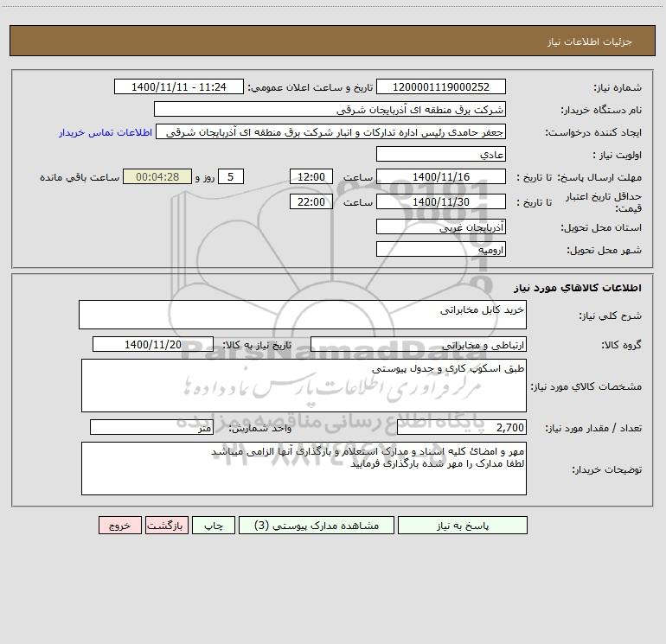Select the need number field 1200001119000252
This screenshot has height=644, width=666.
tap(441, 86)
